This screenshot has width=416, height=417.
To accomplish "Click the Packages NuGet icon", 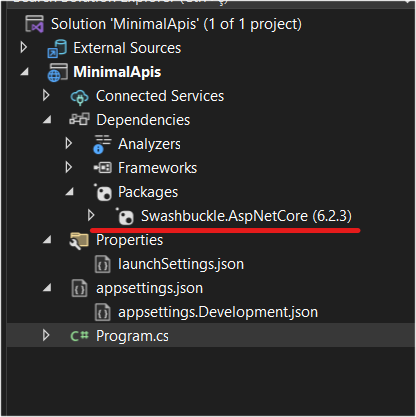I will tap(102, 192).
